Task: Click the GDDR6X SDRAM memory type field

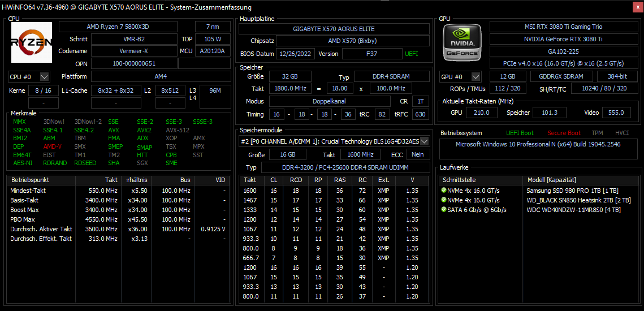Action: click(562, 77)
